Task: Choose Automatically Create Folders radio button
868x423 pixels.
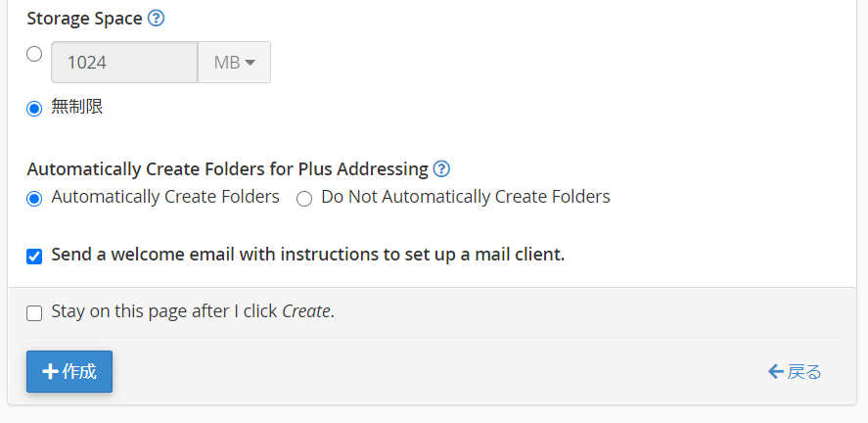Action: coord(34,199)
